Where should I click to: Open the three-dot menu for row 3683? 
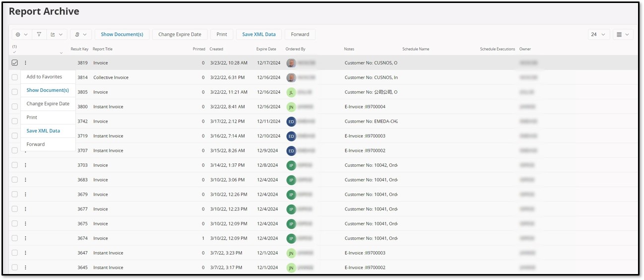tap(25, 180)
